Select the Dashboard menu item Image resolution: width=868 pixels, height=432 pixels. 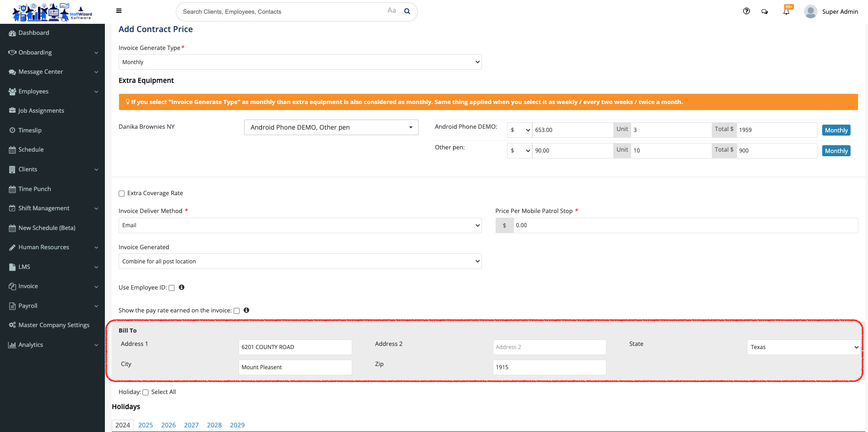(x=33, y=33)
